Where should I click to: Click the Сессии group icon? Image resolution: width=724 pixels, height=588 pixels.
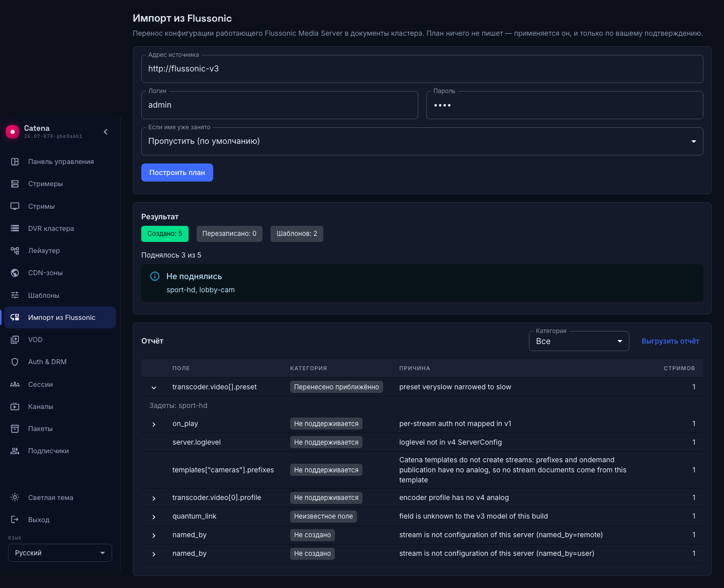point(15,384)
